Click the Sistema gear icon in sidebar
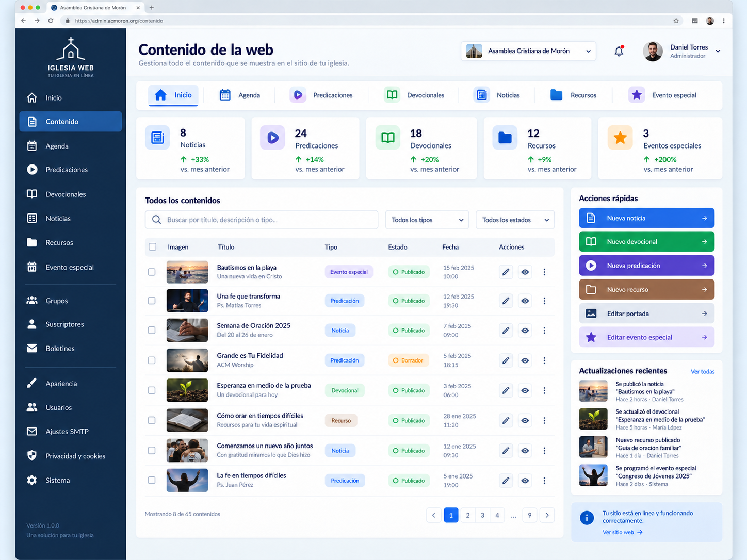Viewport: 747px width, 560px height. pos(32,480)
